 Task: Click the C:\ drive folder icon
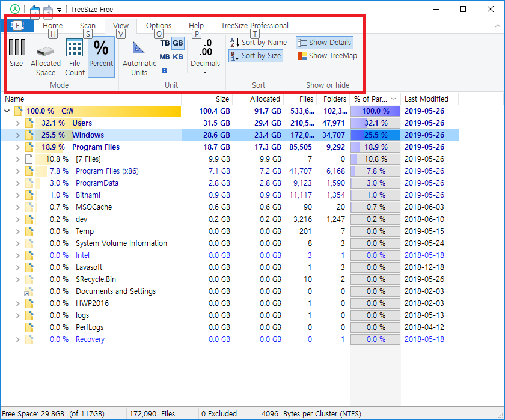[x=19, y=111]
